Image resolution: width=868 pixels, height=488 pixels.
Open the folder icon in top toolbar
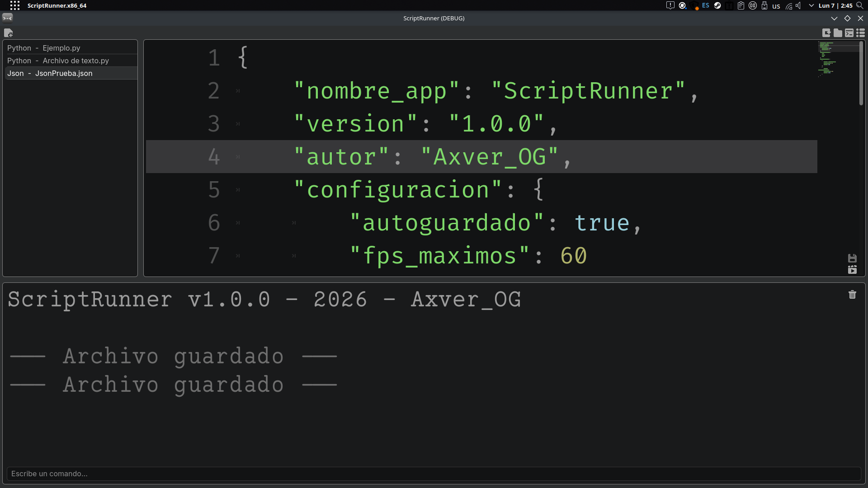click(x=838, y=33)
